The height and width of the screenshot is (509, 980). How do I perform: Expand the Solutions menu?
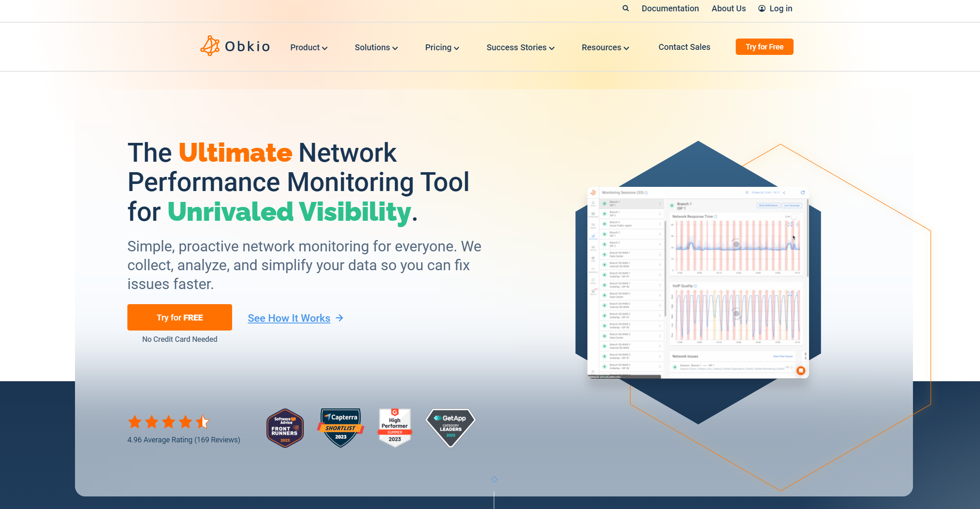click(x=376, y=47)
